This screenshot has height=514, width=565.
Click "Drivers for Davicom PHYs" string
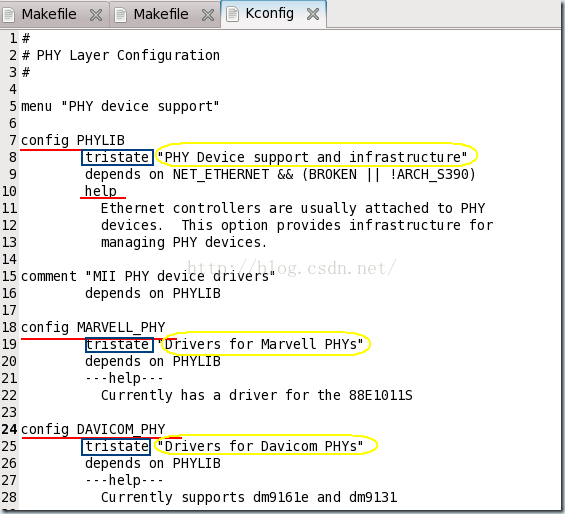pyautogui.click(x=261, y=446)
